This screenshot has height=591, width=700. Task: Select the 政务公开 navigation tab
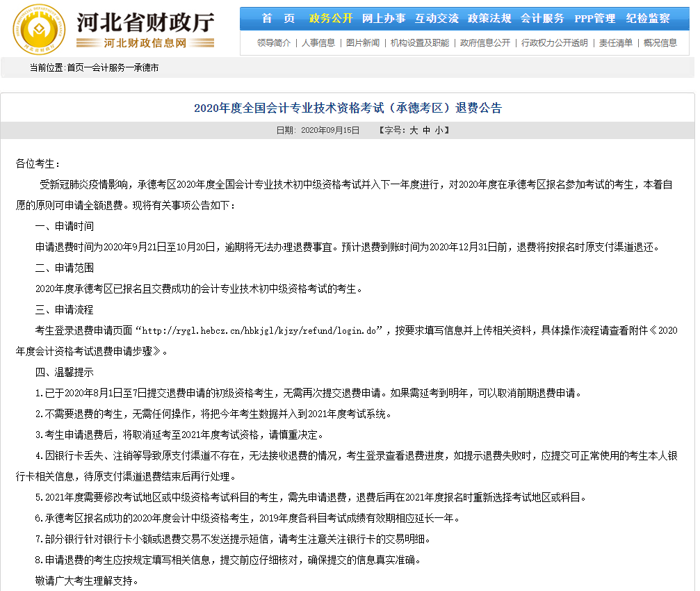331,19
